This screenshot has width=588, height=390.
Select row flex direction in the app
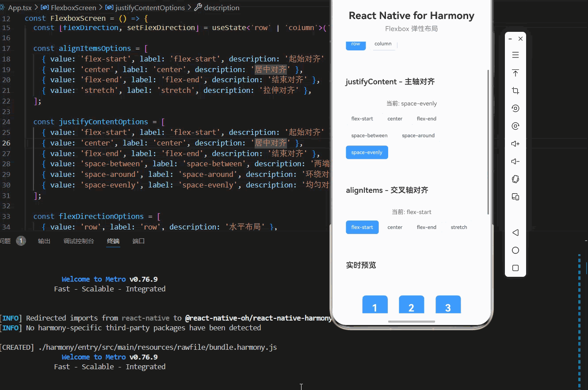356,45
